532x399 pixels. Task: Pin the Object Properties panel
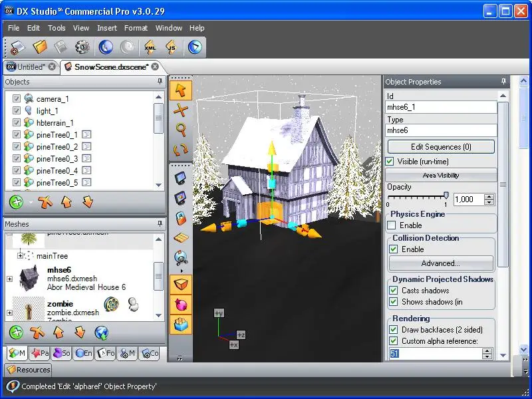coord(503,81)
